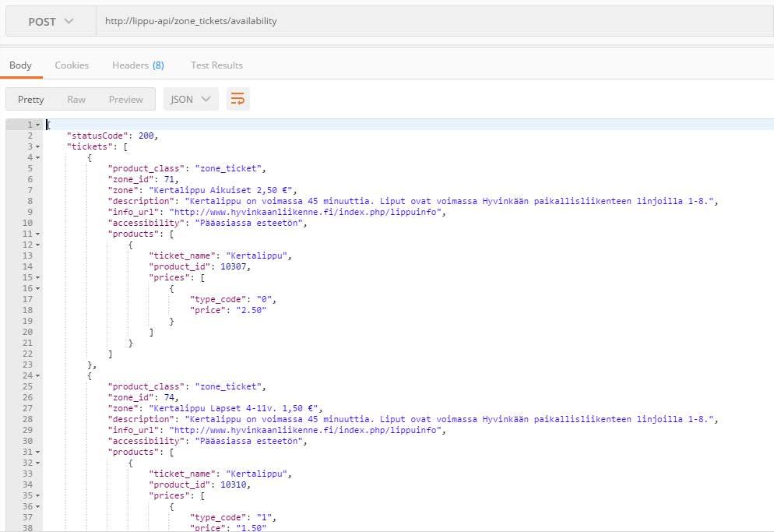Select the Raw view button

76,99
